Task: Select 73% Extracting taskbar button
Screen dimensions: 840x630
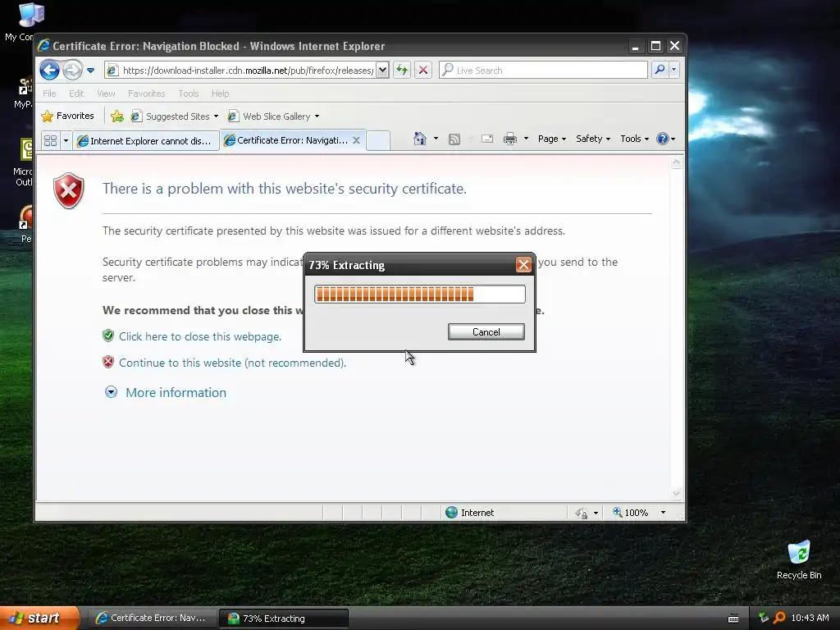Action: click(x=284, y=619)
